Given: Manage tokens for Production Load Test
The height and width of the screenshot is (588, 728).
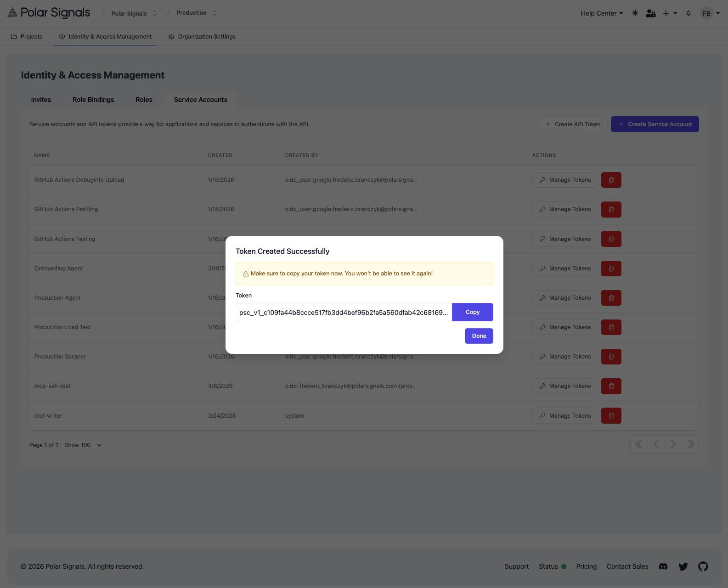Looking at the screenshot, I should point(565,327).
